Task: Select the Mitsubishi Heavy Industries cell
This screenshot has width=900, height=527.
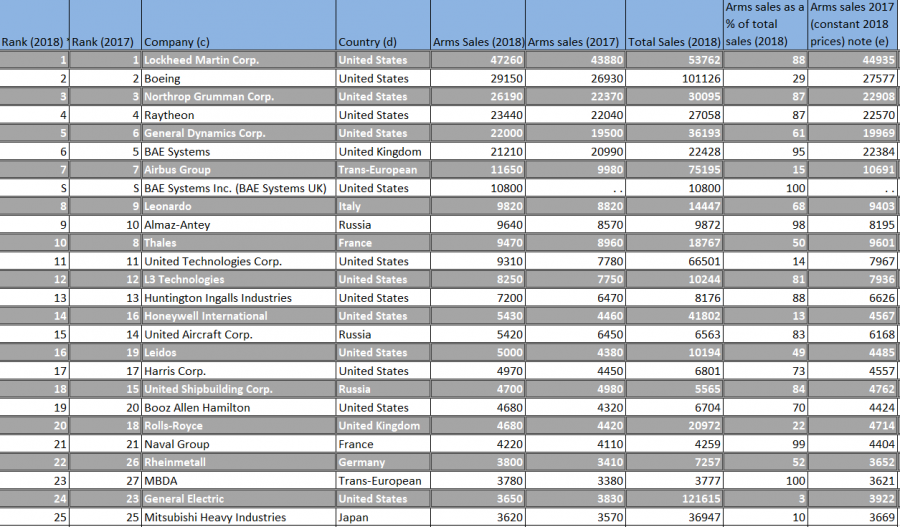Action: [x=239, y=517]
